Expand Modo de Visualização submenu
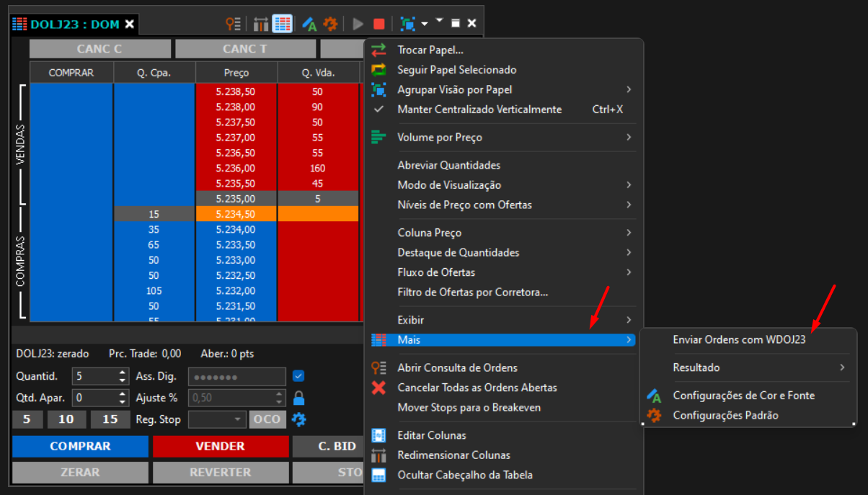Viewport: 868px width, 495px height. (x=502, y=185)
